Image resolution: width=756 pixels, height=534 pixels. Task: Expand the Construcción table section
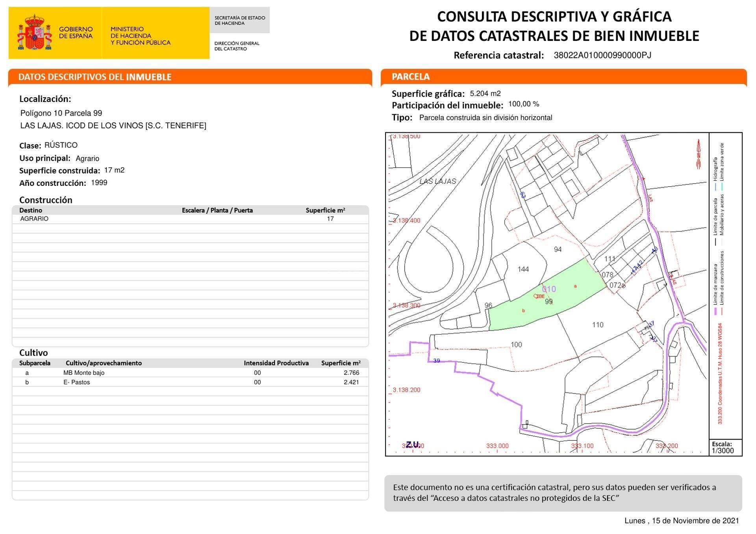click(46, 200)
